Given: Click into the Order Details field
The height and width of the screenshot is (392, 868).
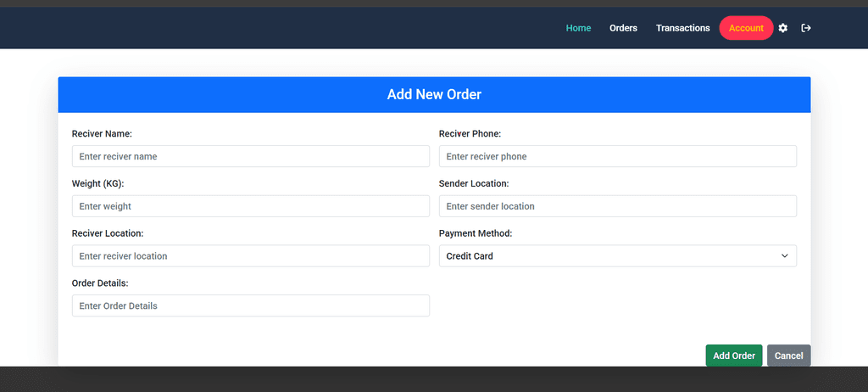Looking at the screenshot, I should pos(251,305).
